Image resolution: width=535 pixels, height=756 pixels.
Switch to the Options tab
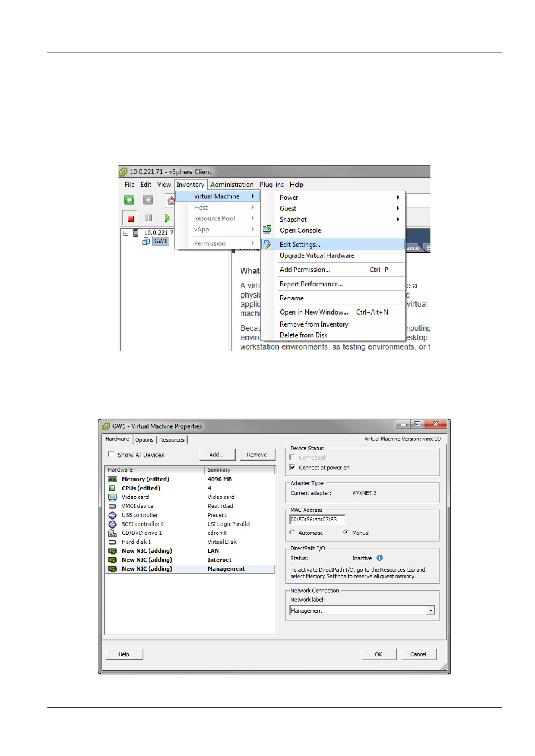[x=144, y=440]
